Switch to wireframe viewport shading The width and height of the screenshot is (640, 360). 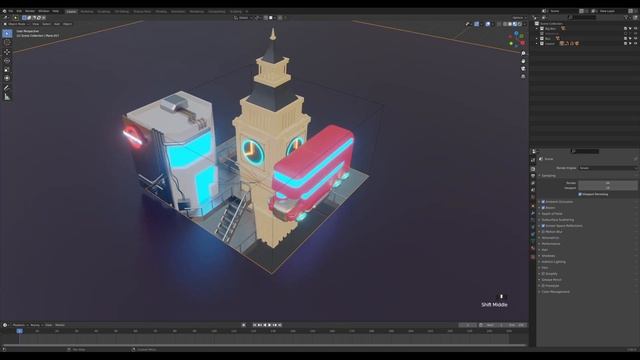click(x=505, y=24)
